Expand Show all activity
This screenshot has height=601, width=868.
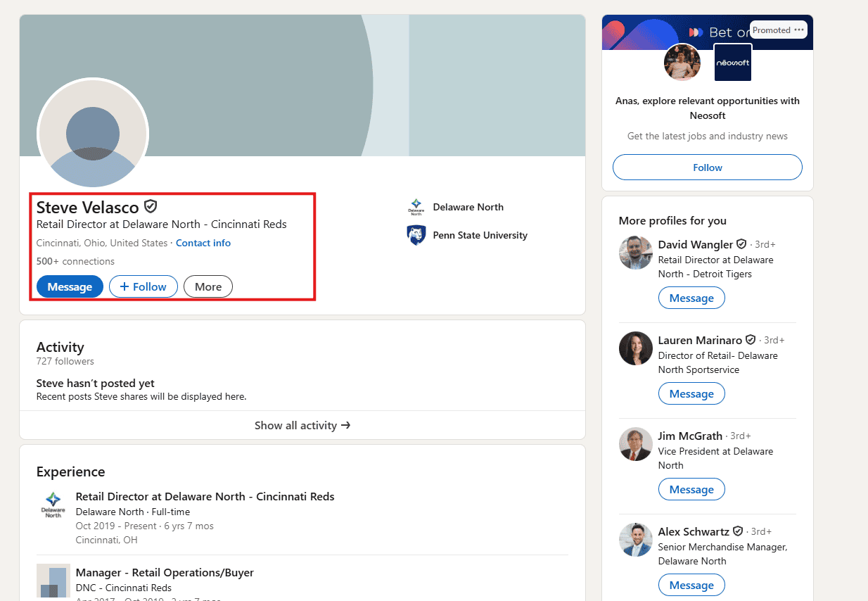(302, 425)
